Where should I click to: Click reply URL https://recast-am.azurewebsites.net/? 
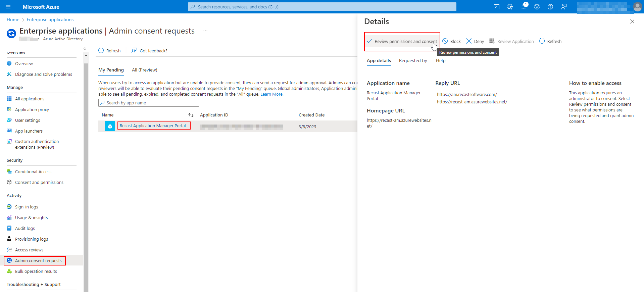pos(472,102)
